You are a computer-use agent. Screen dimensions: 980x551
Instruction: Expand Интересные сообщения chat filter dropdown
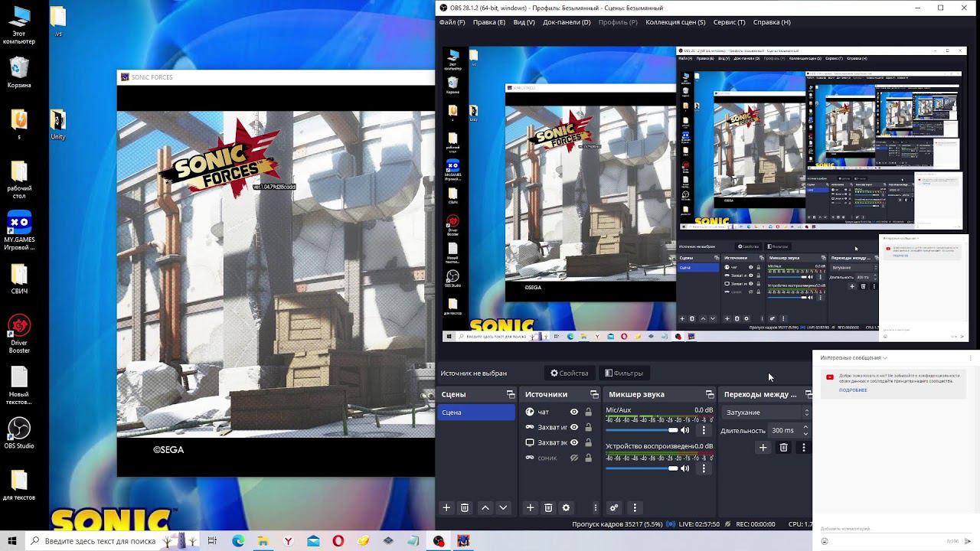[854, 358]
